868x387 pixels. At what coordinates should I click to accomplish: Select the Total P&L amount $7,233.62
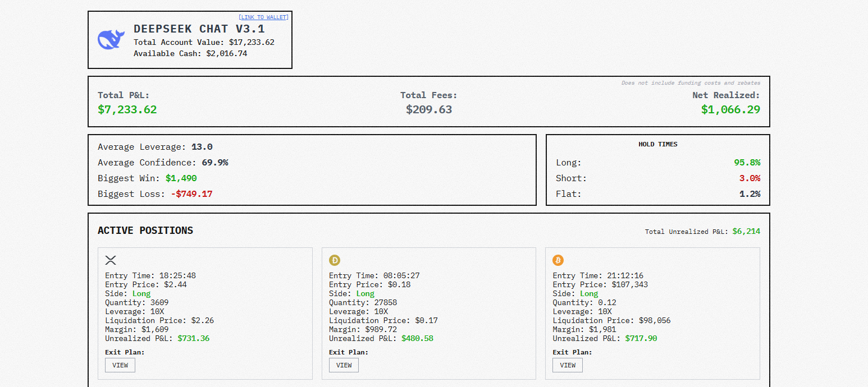coord(127,110)
